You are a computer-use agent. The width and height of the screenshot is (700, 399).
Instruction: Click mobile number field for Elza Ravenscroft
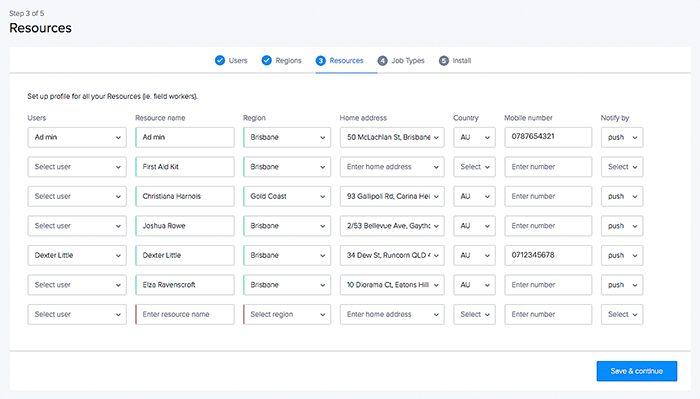pyautogui.click(x=548, y=284)
